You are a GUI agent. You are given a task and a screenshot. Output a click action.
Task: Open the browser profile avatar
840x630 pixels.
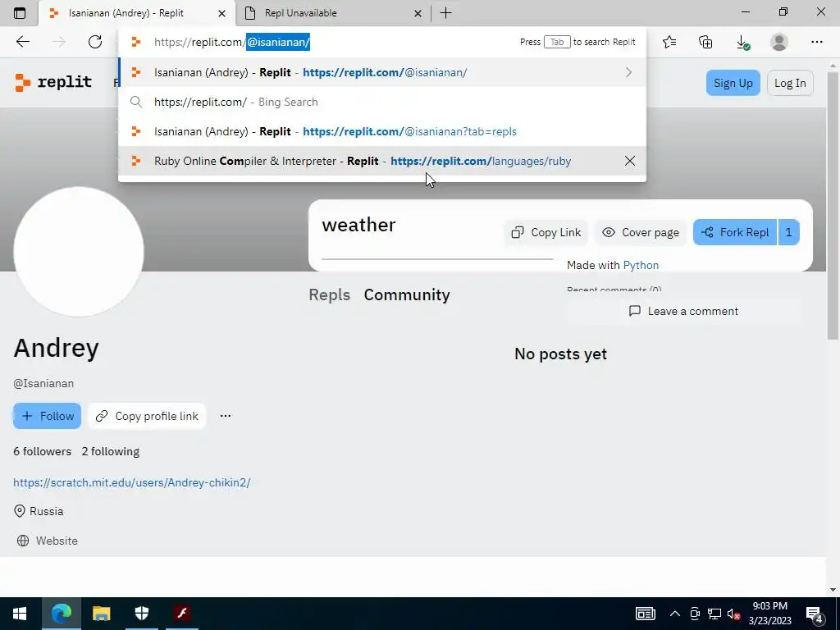pyautogui.click(x=779, y=42)
